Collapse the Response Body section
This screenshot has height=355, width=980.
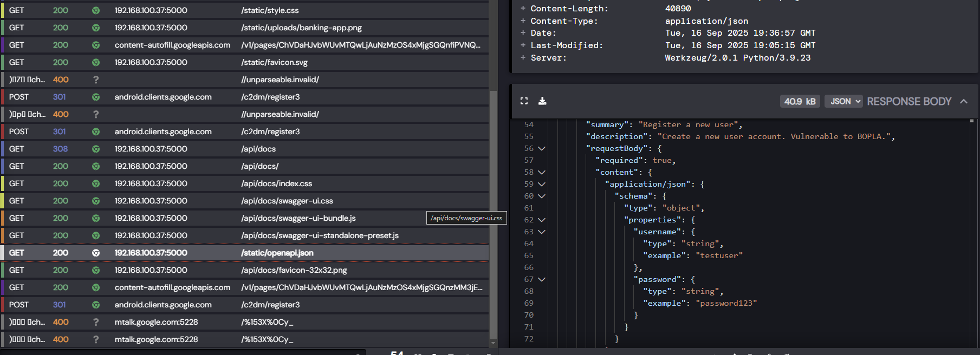(964, 101)
